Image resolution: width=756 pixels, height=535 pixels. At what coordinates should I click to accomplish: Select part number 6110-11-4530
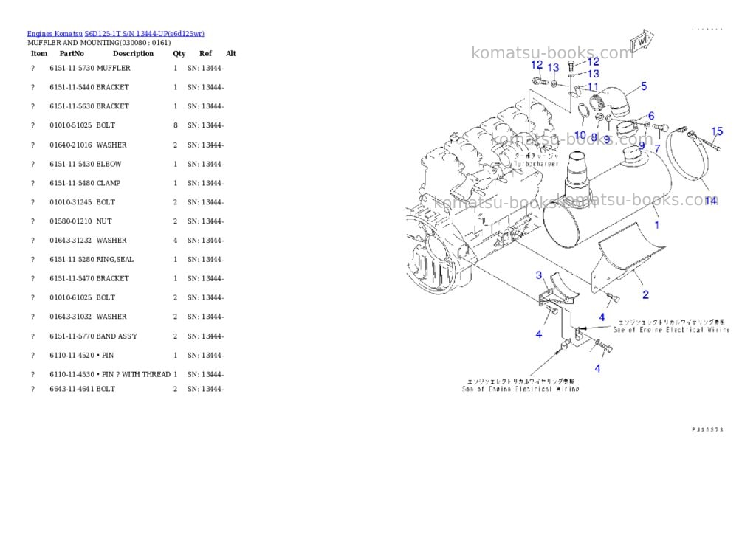pyautogui.click(x=72, y=374)
